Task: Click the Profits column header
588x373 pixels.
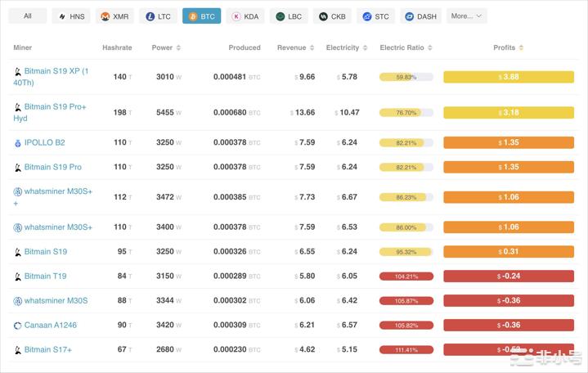Action: pos(508,47)
